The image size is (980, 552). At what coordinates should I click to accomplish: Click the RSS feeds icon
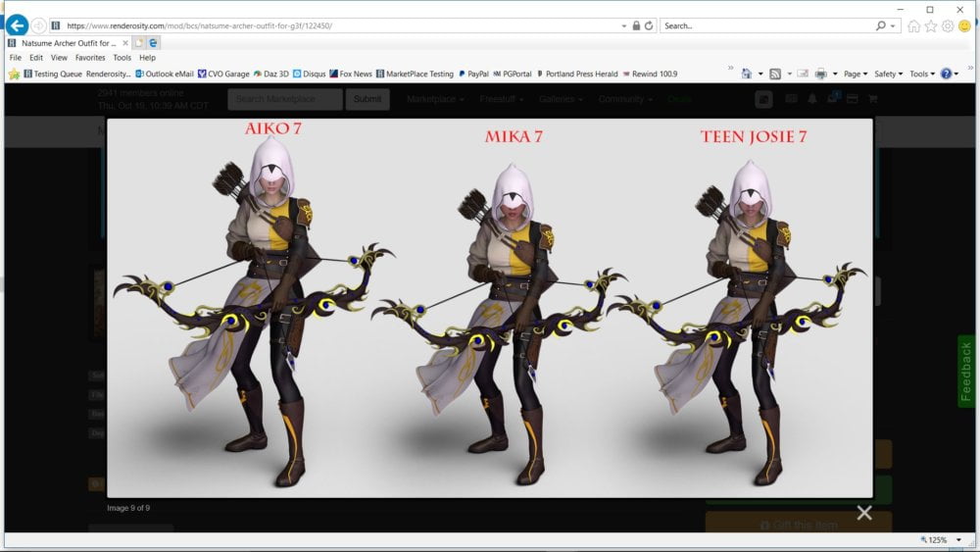pos(775,74)
